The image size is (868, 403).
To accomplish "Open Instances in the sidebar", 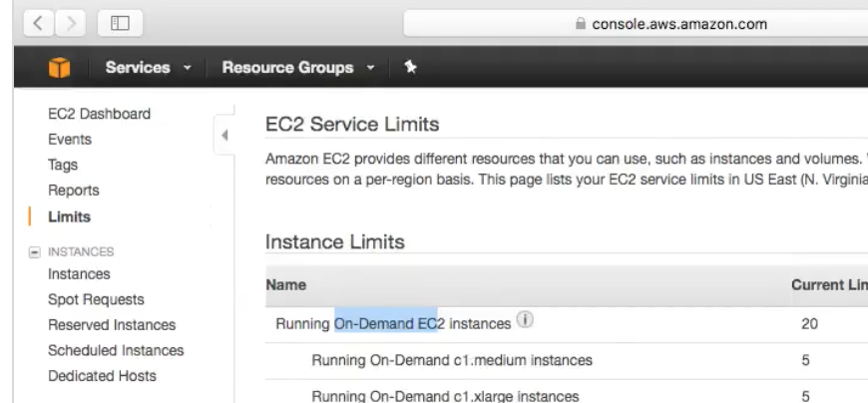I will [x=79, y=274].
